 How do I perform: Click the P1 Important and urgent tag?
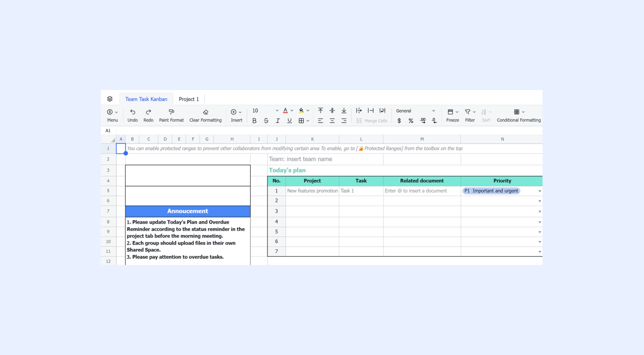(x=491, y=191)
